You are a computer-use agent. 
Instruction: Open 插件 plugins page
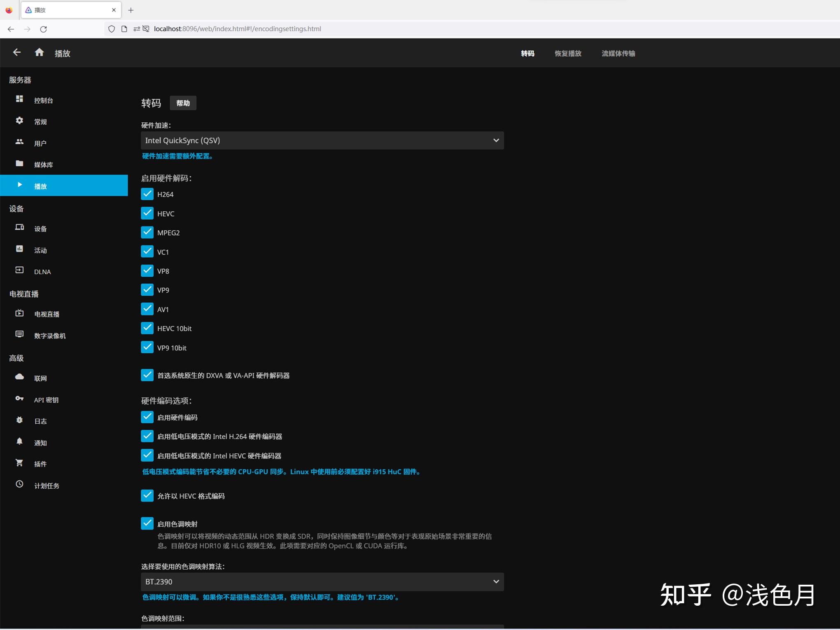pos(40,464)
